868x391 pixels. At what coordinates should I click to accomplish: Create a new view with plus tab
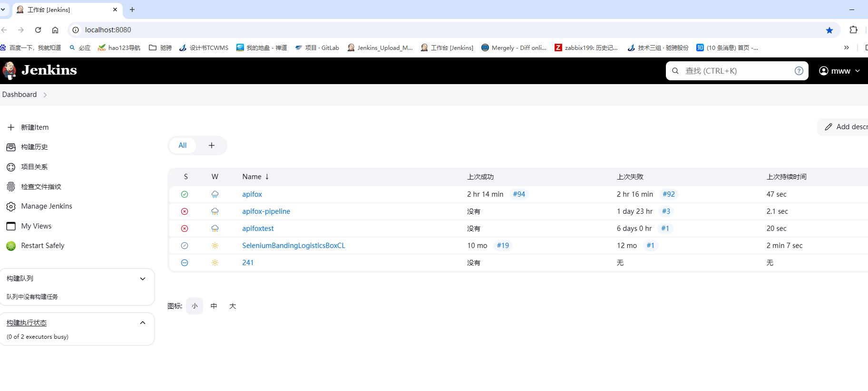212,145
